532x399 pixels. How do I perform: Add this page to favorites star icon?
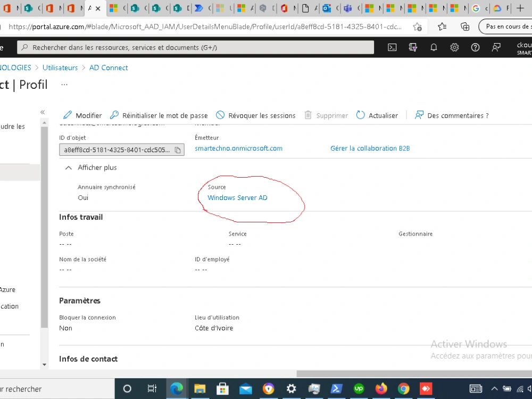click(x=417, y=27)
